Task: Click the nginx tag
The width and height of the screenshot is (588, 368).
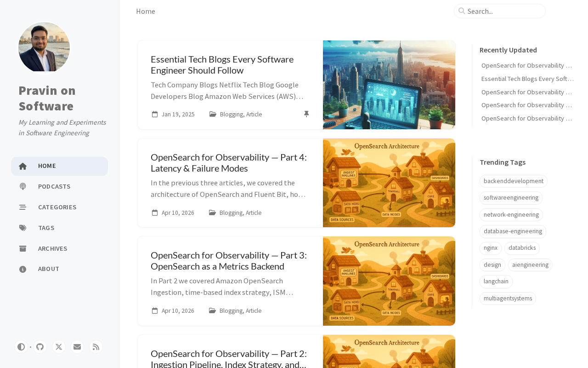Action: (491, 248)
